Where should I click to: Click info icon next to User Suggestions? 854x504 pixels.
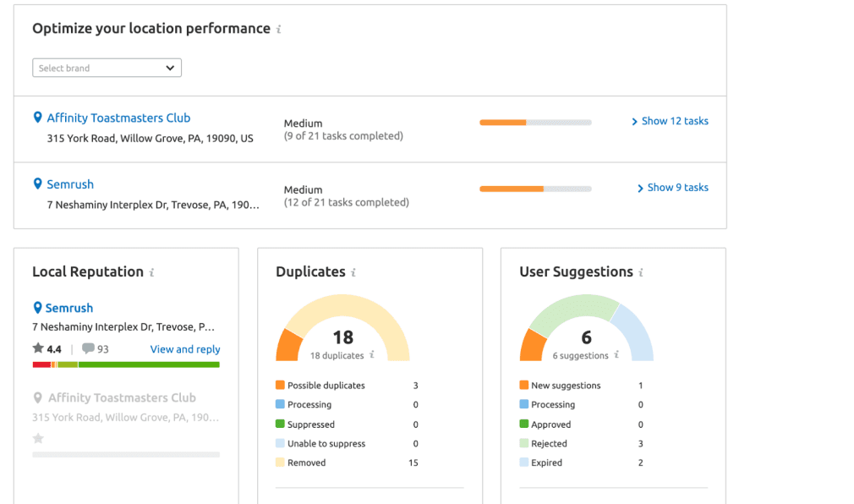[641, 272]
